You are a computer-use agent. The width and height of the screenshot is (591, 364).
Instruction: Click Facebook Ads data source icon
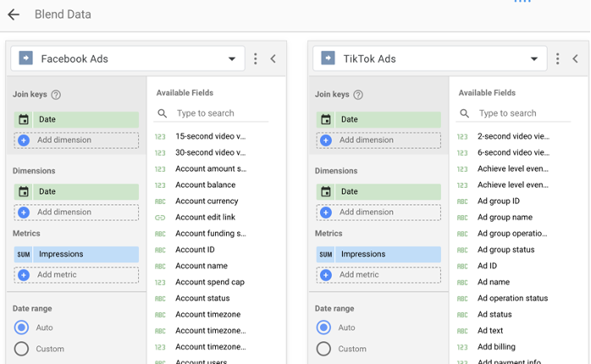pos(25,58)
